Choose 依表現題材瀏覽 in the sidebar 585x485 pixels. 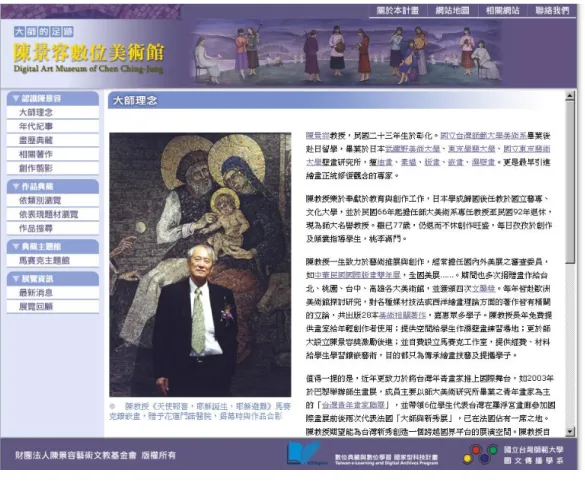[53, 214]
